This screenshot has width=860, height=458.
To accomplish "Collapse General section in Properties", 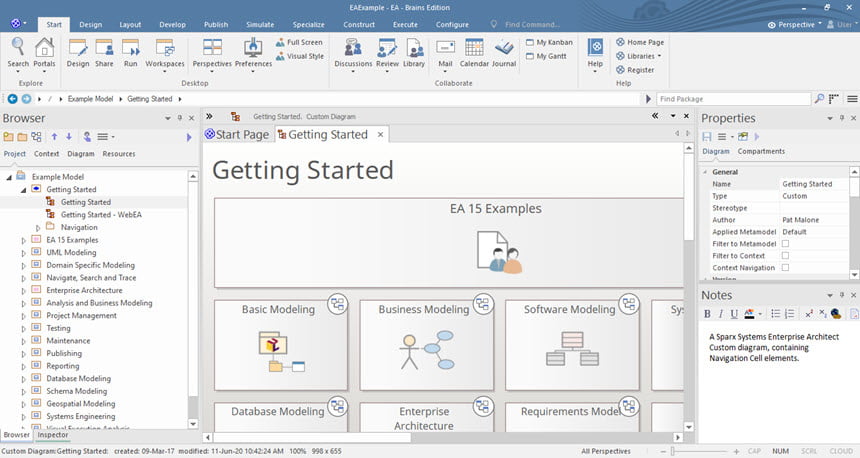I will tap(705, 172).
